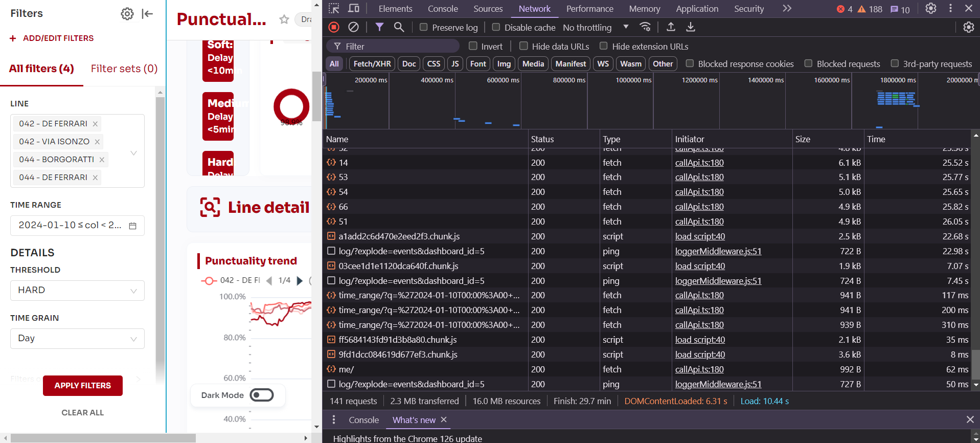Switch to the Performance tab
This screenshot has width=980, height=443.
[x=589, y=9]
